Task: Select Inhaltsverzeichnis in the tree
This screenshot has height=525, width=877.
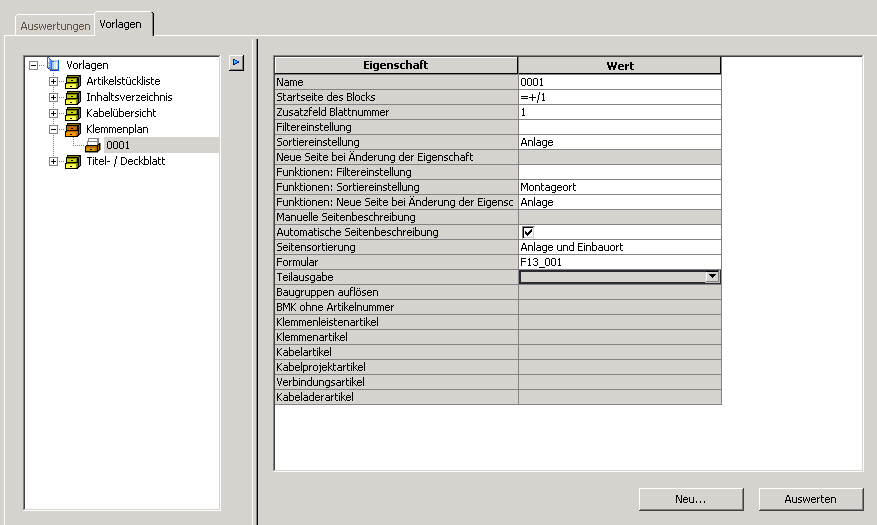Action: (129, 97)
